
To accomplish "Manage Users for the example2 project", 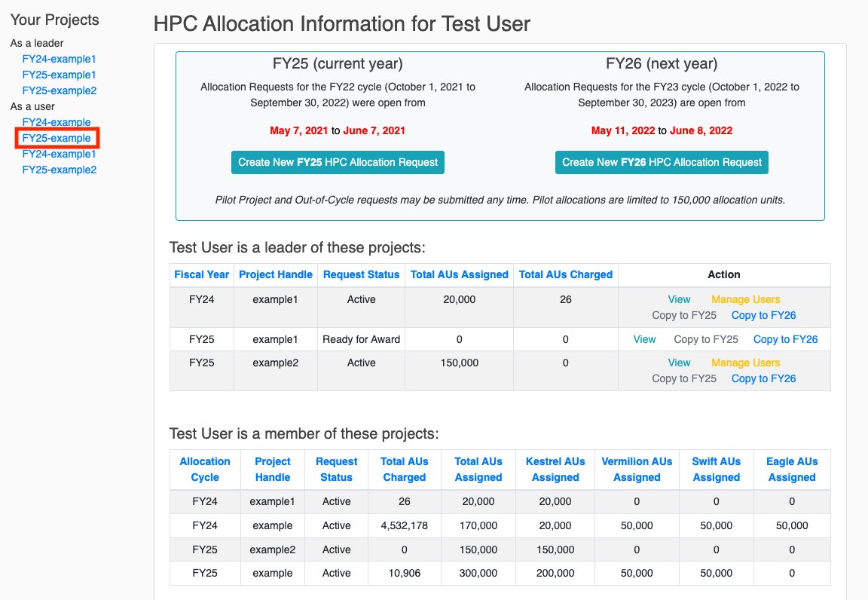I will click(745, 363).
